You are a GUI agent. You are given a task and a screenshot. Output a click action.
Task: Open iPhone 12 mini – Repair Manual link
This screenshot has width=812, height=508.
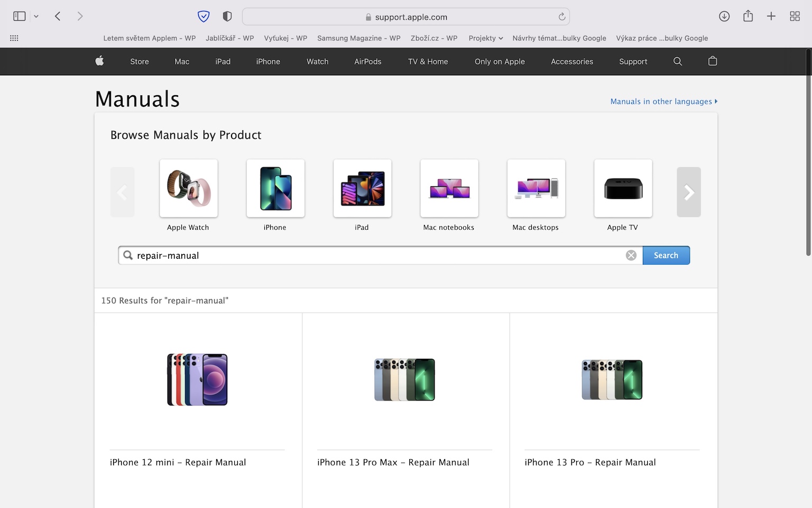point(178,462)
